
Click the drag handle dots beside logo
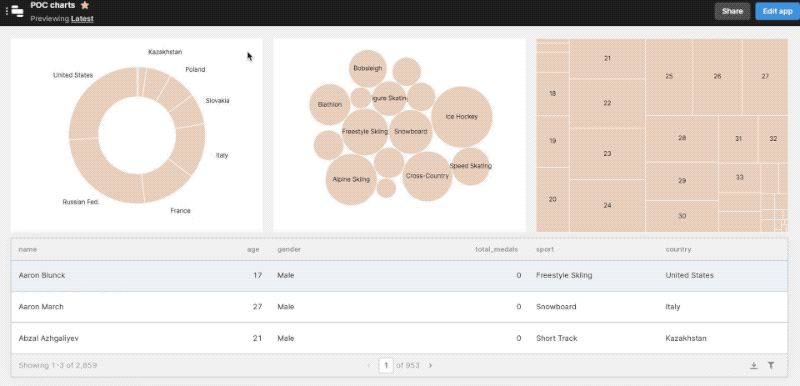7,11
